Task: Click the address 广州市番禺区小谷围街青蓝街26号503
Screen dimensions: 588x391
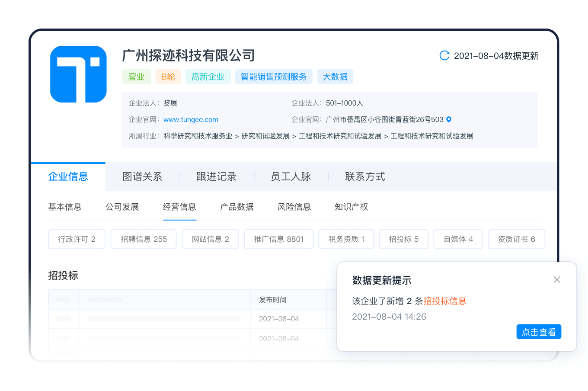Action: [x=385, y=119]
